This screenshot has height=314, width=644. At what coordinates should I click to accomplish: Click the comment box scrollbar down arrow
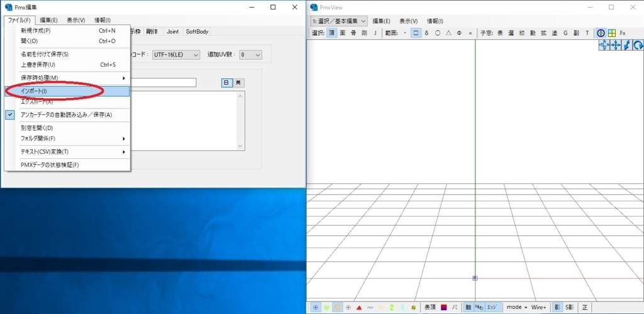click(241, 146)
